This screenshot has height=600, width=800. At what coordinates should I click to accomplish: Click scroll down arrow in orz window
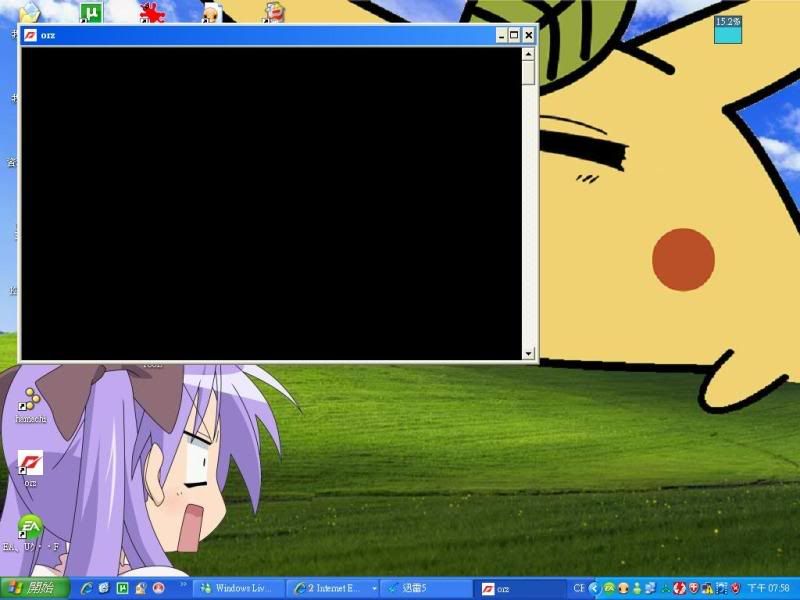(x=528, y=353)
